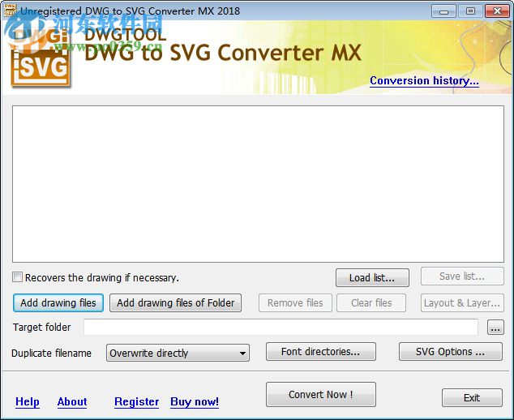Open SVG Options ... dialog
The image size is (514, 420).
coord(451,351)
